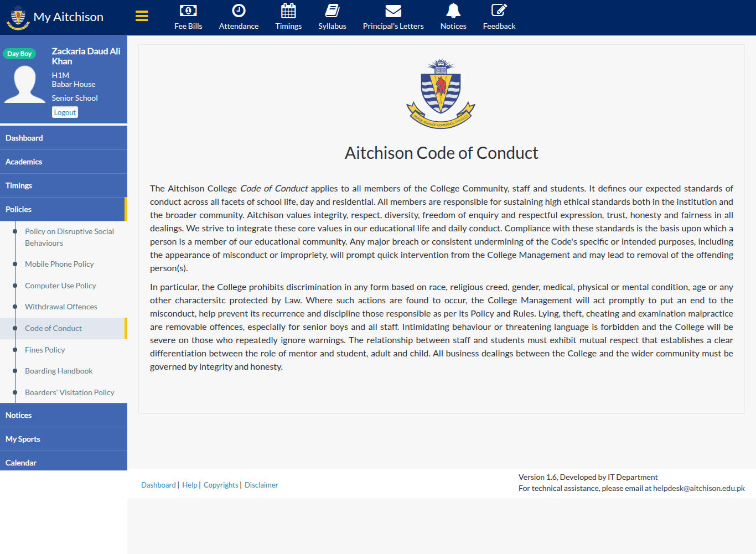Expand the Notices sidebar section
This screenshot has width=756, height=554.
point(64,415)
